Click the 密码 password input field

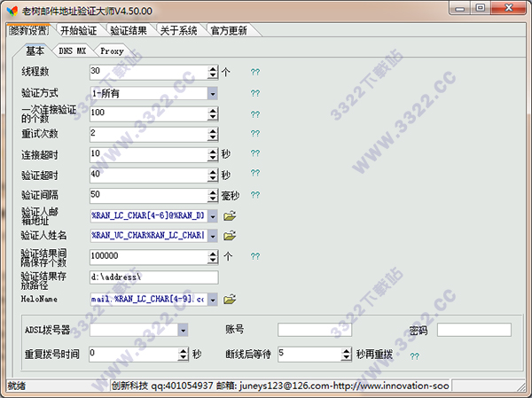474,330
